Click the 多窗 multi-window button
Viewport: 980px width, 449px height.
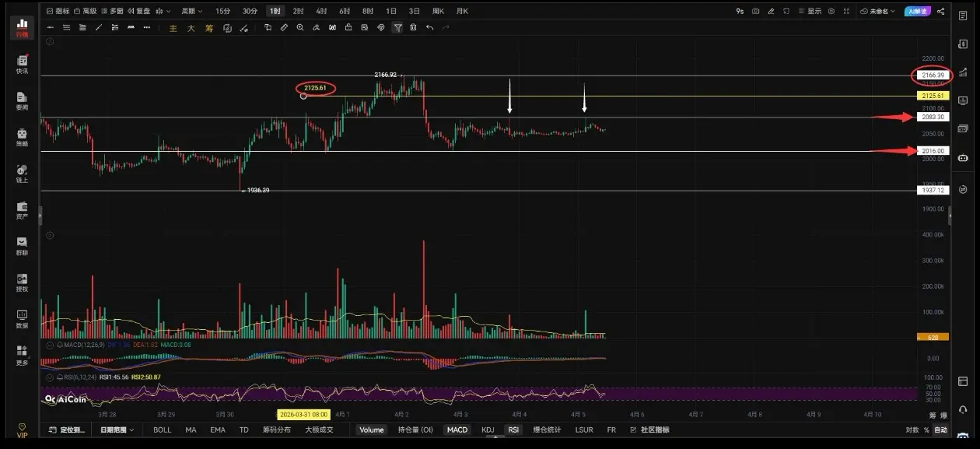coord(112,11)
